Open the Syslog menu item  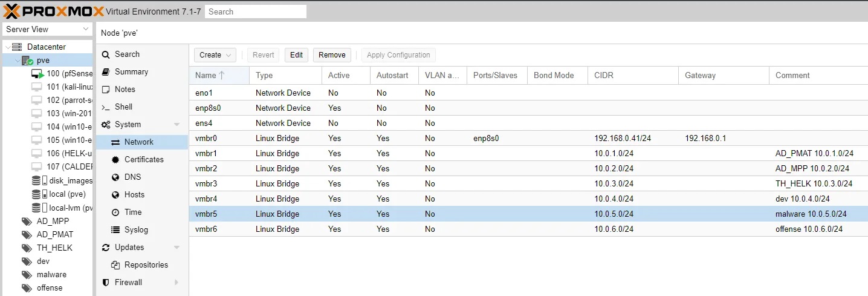click(143, 229)
